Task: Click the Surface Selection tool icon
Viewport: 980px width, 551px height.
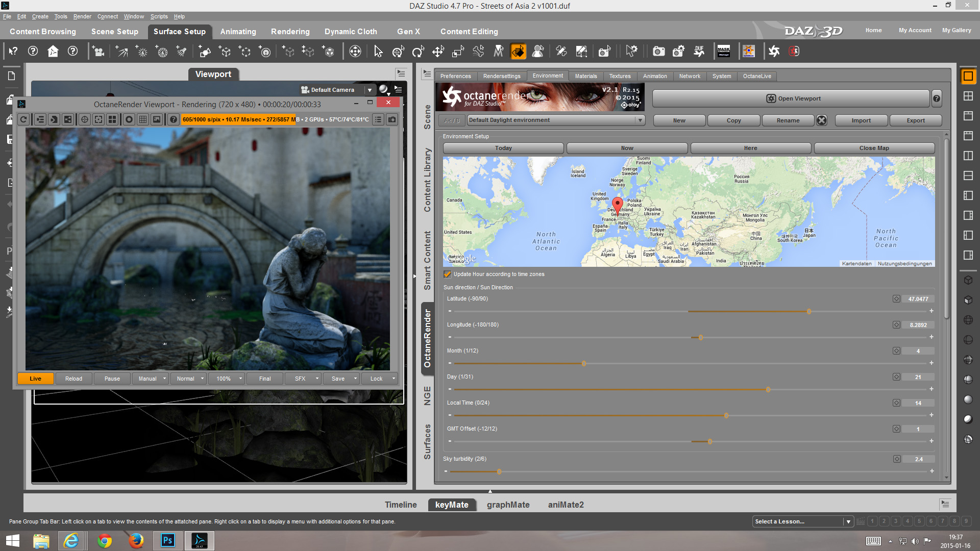Action: (x=518, y=51)
